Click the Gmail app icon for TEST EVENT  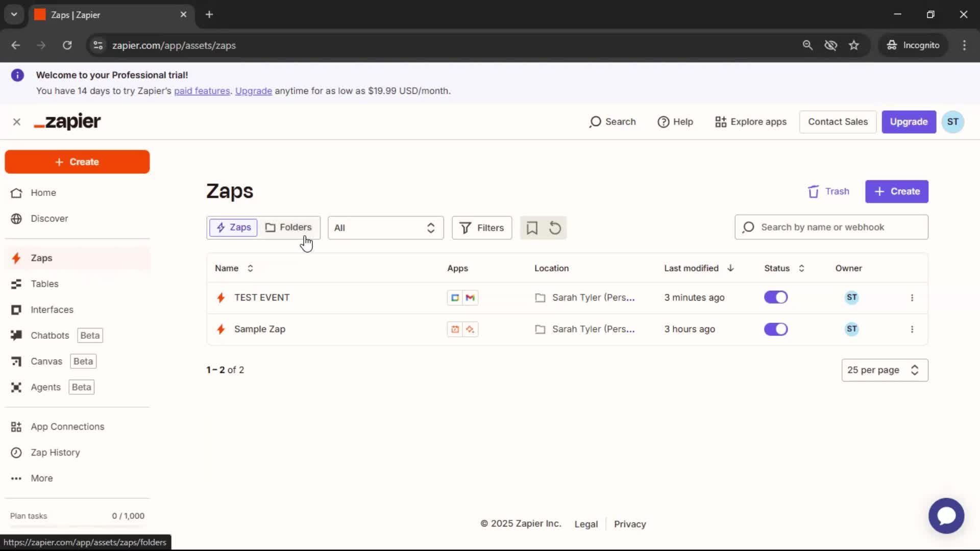pyautogui.click(x=470, y=297)
